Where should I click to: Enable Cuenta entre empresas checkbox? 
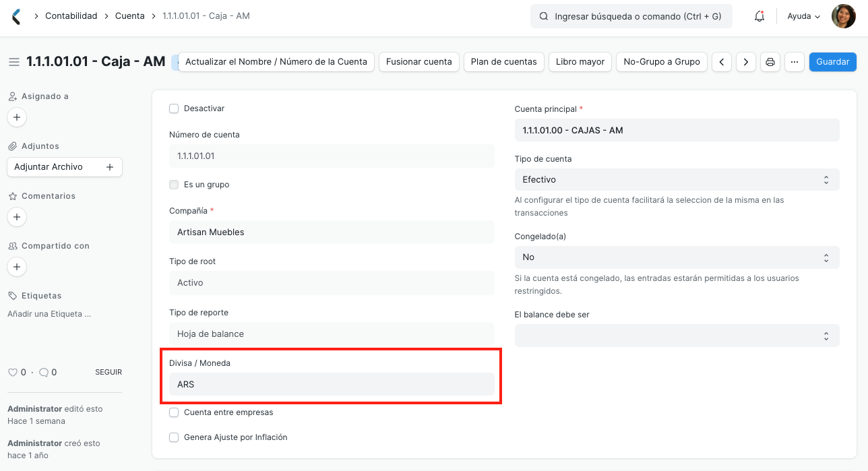click(174, 412)
